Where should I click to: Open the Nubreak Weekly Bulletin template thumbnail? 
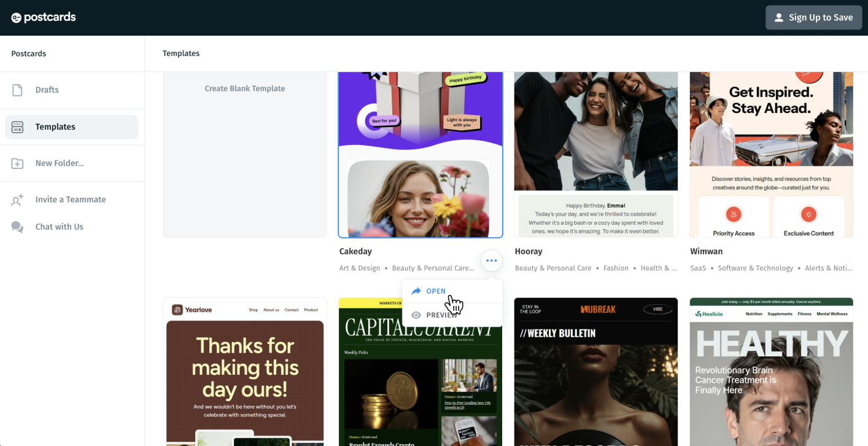coord(596,372)
